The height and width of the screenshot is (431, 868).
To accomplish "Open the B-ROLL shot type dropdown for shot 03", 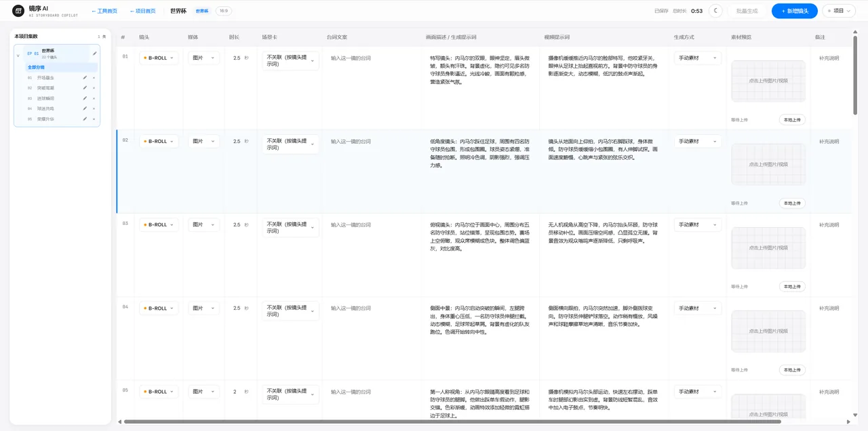I will pyautogui.click(x=159, y=225).
